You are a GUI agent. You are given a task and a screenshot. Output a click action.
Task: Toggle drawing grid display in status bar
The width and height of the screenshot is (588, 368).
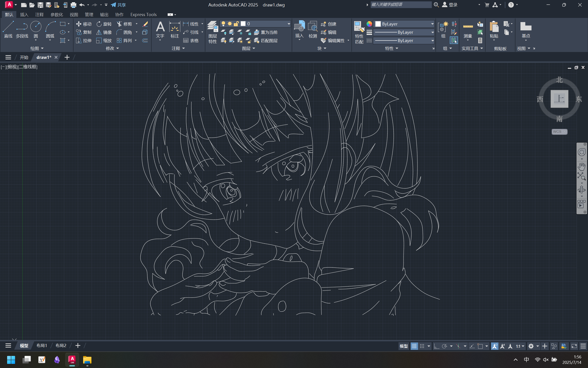414,346
